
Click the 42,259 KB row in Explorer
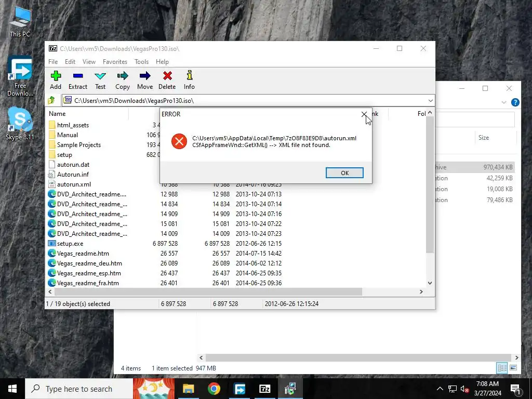[475, 178]
